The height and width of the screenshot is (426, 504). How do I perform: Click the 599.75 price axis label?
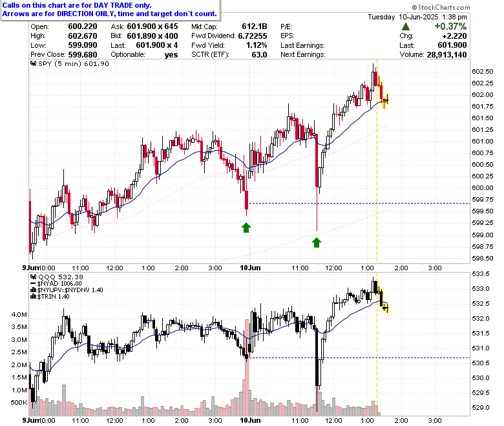(x=483, y=199)
